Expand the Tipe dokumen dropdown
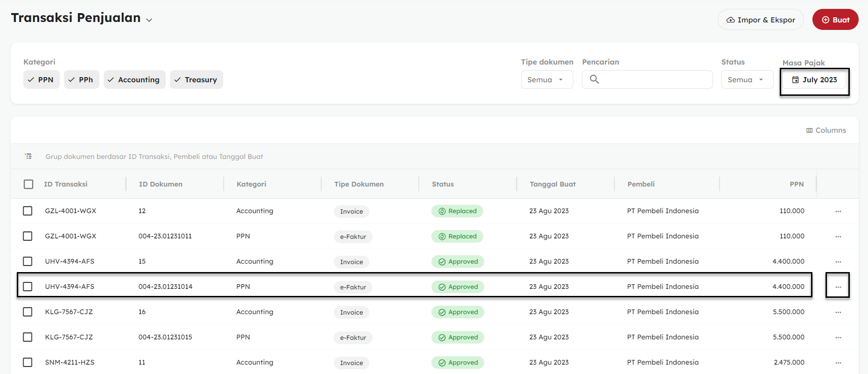Screen dimensions: 868x374 [546, 80]
